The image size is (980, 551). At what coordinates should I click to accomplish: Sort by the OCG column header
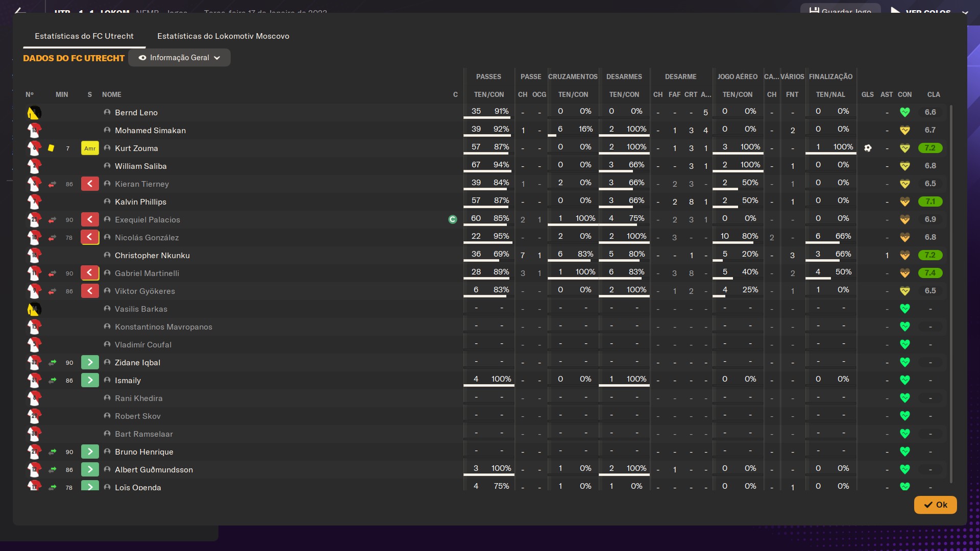(x=539, y=94)
